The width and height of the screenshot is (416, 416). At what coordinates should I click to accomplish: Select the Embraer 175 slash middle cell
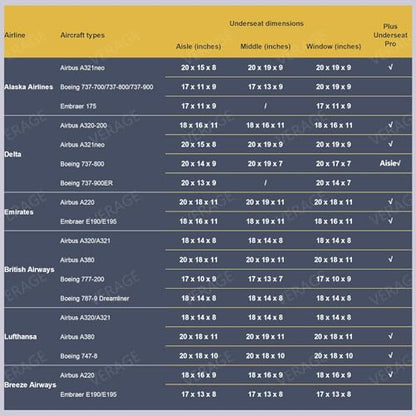click(265, 106)
